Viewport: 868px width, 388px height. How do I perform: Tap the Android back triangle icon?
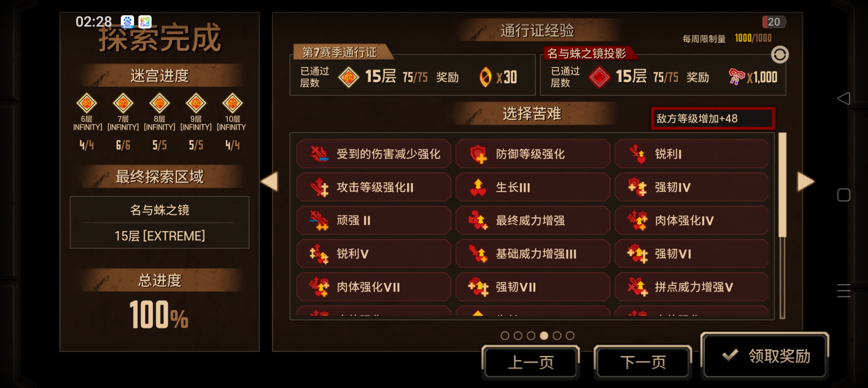point(844,99)
